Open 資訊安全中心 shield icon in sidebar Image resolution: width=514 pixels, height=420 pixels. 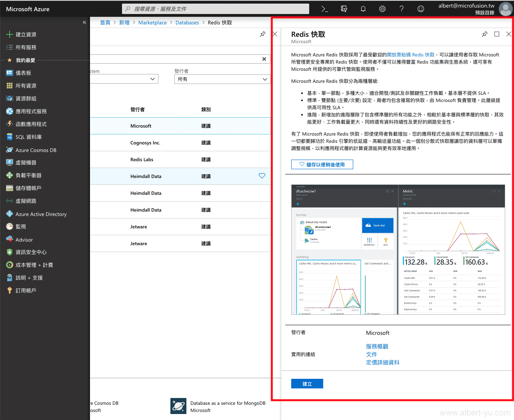pyautogui.click(x=10, y=252)
